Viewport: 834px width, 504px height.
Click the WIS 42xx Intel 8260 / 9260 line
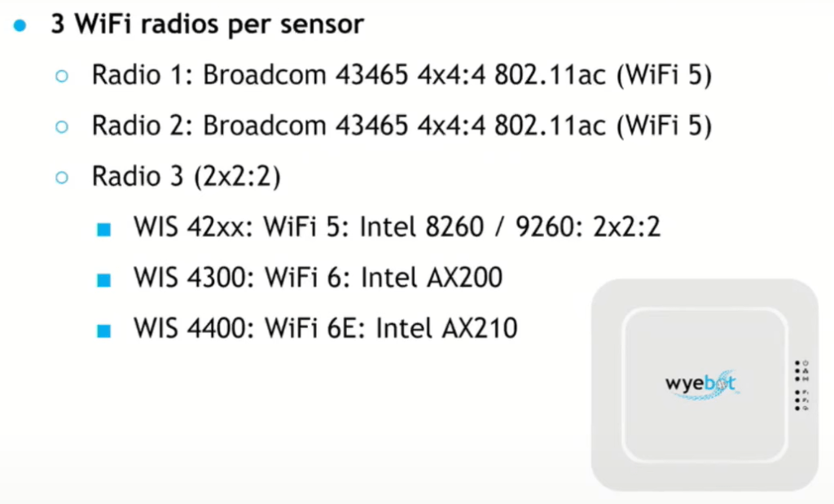397,227
